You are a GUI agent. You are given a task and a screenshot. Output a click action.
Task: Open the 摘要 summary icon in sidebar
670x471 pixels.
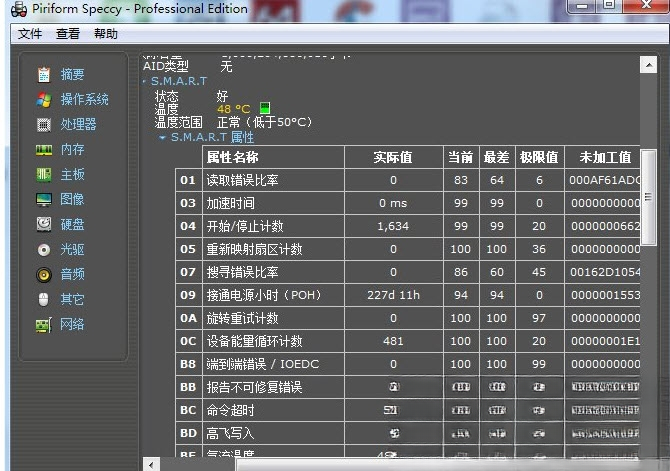(x=44, y=74)
